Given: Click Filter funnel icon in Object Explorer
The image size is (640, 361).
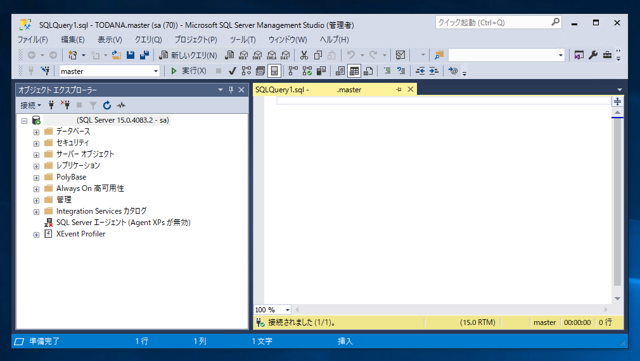Looking at the screenshot, I should pyautogui.click(x=93, y=105).
